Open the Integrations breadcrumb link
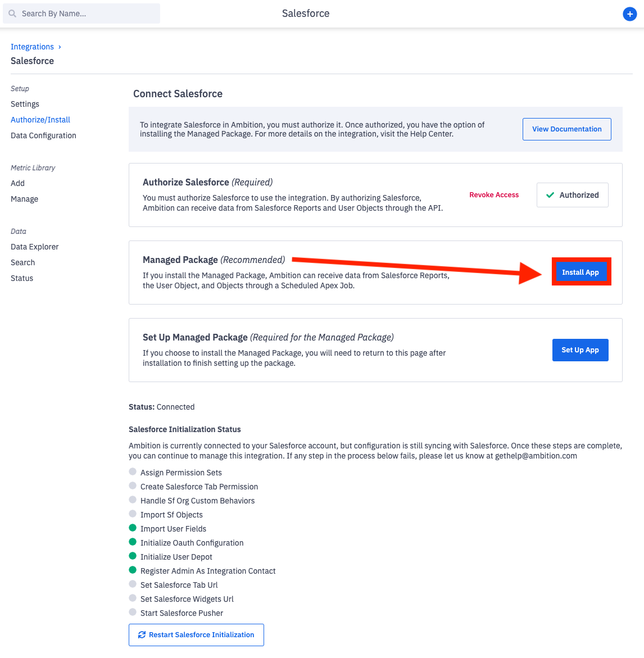 [32, 47]
